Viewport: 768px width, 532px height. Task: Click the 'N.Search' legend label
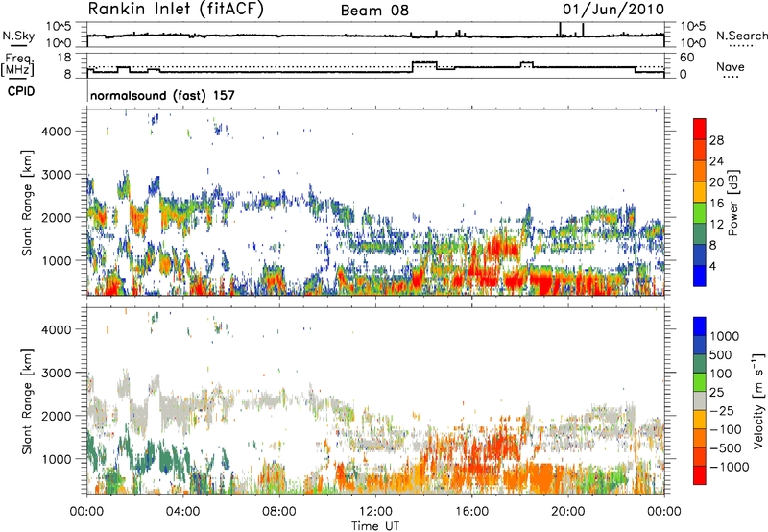coord(741,36)
